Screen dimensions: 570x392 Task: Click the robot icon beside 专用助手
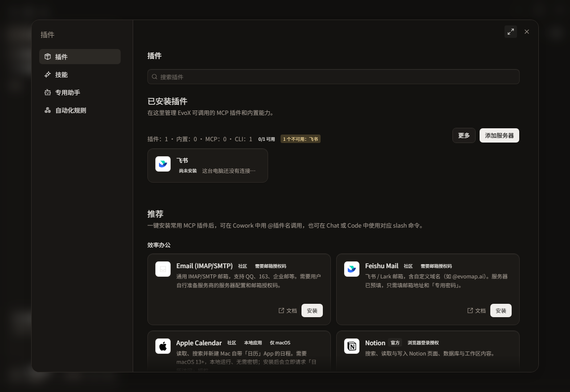(x=48, y=92)
